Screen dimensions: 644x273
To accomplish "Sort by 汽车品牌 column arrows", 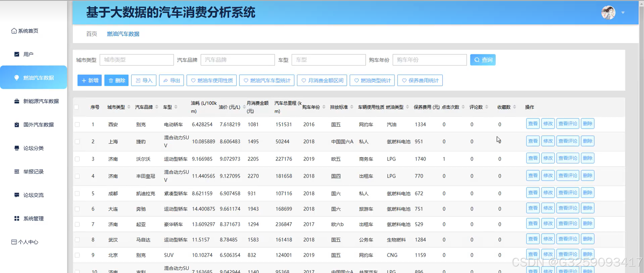I will 157,107.
